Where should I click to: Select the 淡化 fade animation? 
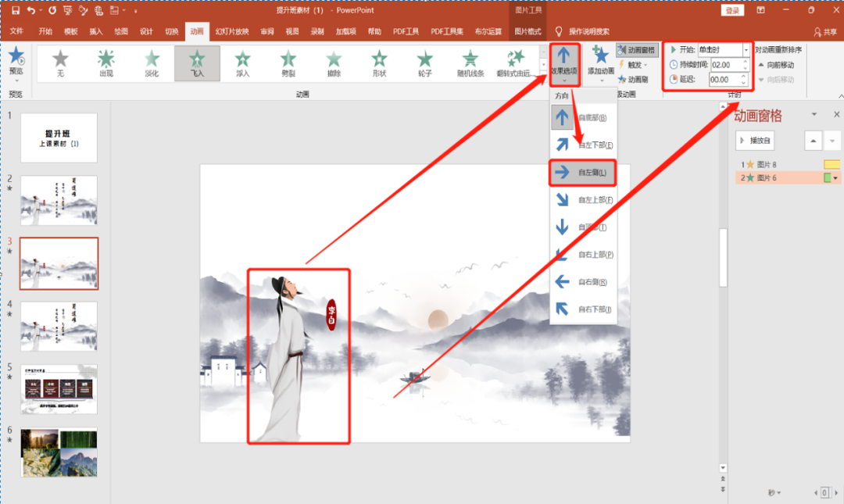[152, 63]
